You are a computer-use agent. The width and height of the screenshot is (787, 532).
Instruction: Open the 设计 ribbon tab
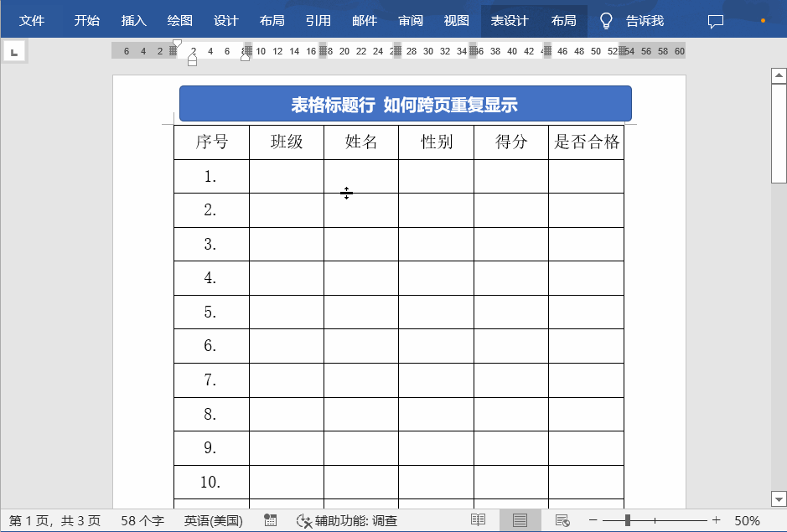pyautogui.click(x=225, y=21)
